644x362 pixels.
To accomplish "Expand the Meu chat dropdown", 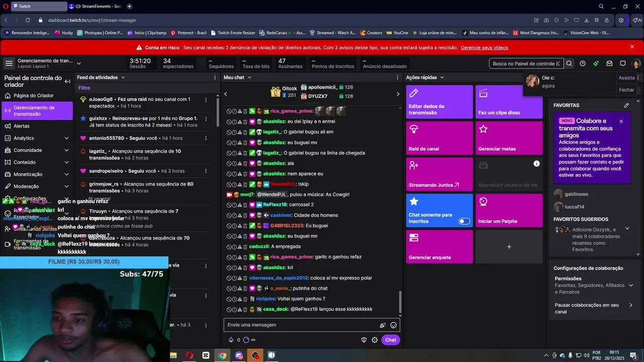I will point(250,77).
